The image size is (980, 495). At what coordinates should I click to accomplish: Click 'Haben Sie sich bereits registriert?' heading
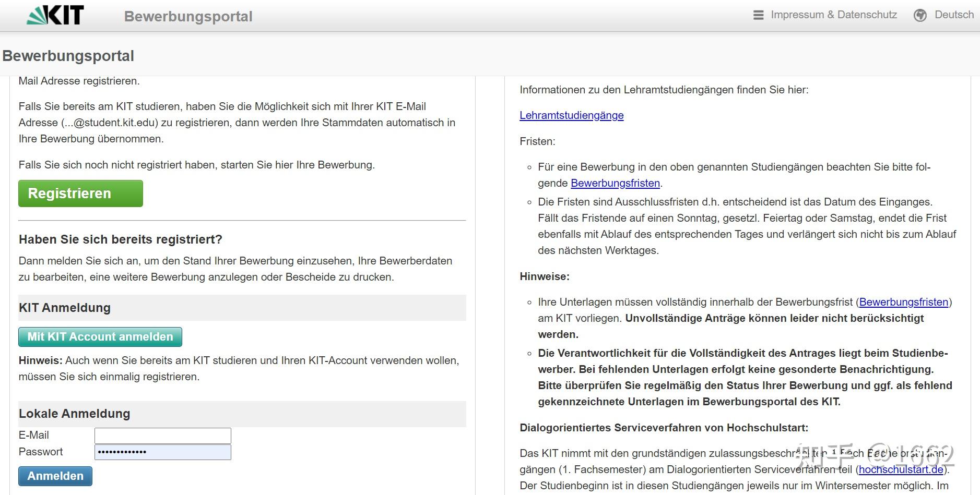[121, 239]
